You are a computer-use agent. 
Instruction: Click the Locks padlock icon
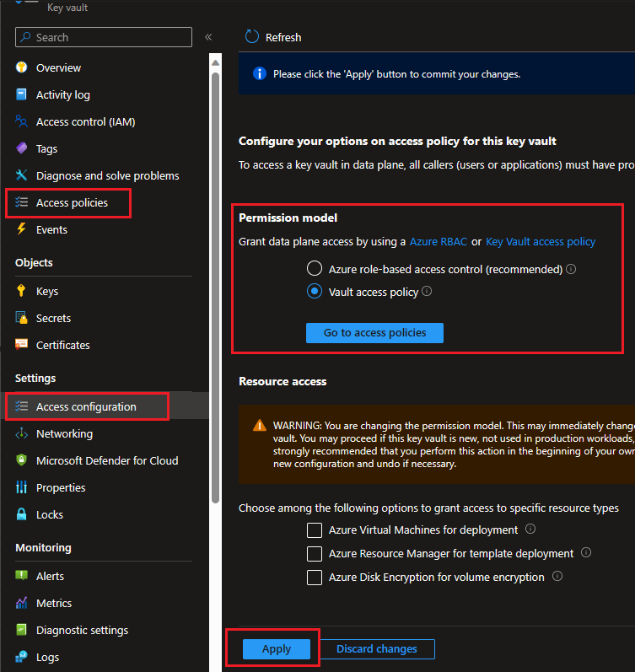point(21,514)
